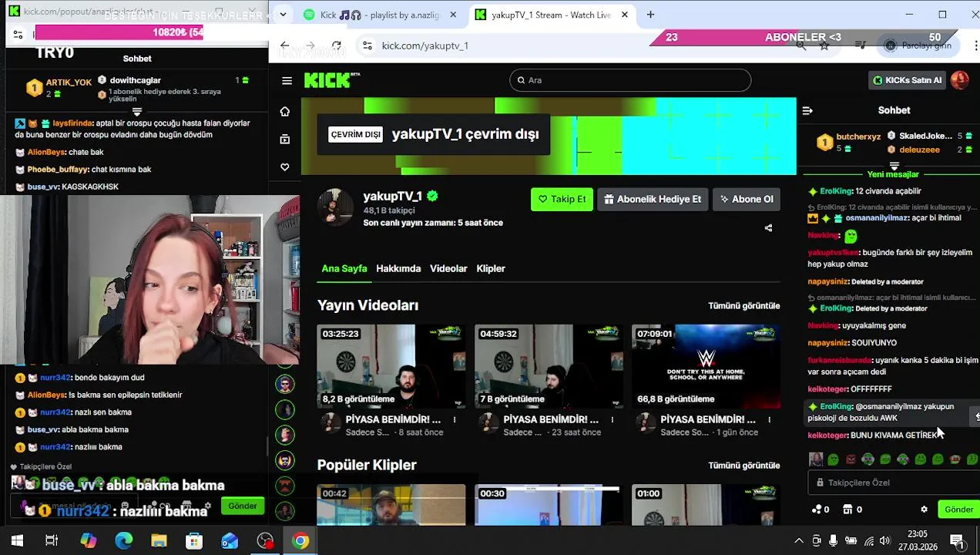Open the 07:09:01 WWE video thumbnail
980x555 pixels.
706,366
